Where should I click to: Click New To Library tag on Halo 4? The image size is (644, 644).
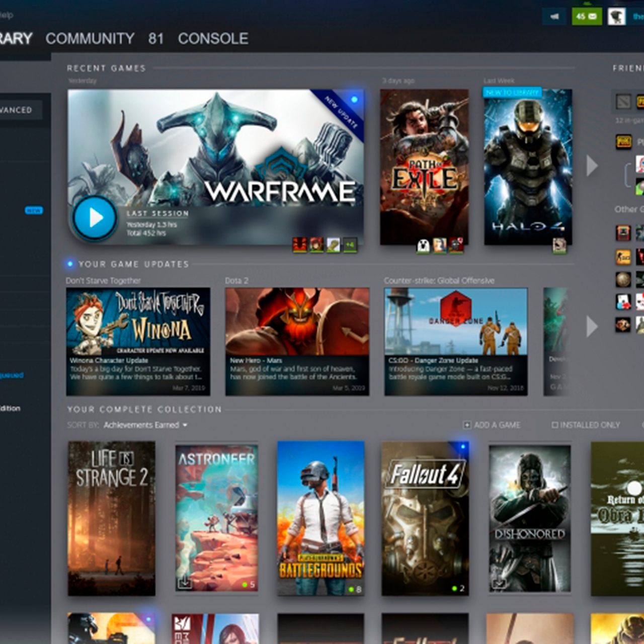click(512, 93)
